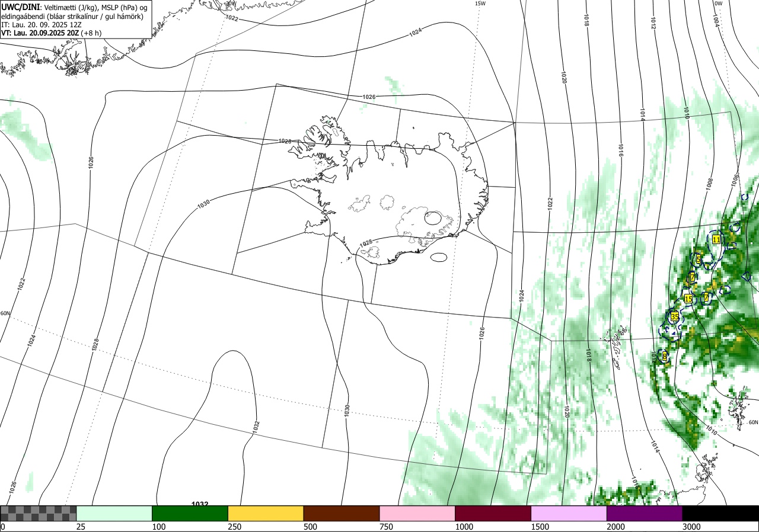Click the circular contour over the Vatnajökull glacier
The height and width of the screenshot is (532, 759).
click(433, 218)
